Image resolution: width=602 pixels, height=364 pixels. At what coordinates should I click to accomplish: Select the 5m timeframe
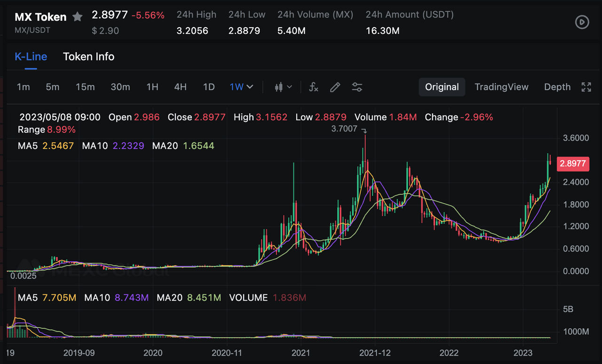(53, 87)
